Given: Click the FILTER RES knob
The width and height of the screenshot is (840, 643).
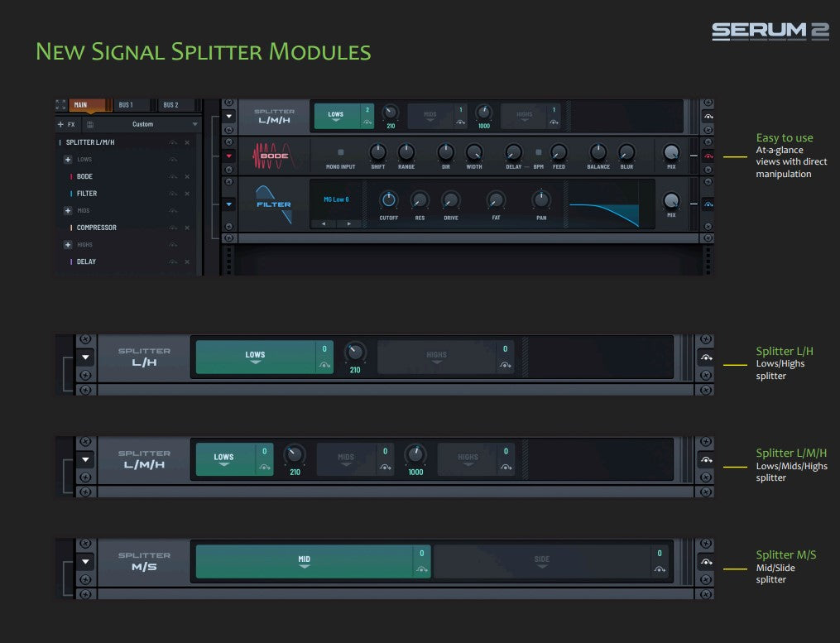Looking at the screenshot, I should [x=420, y=200].
